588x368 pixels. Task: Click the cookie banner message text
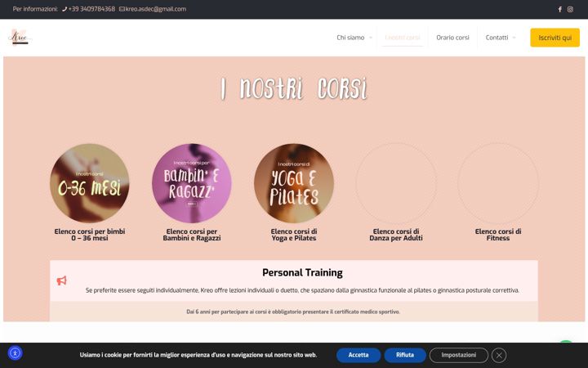[198, 355]
